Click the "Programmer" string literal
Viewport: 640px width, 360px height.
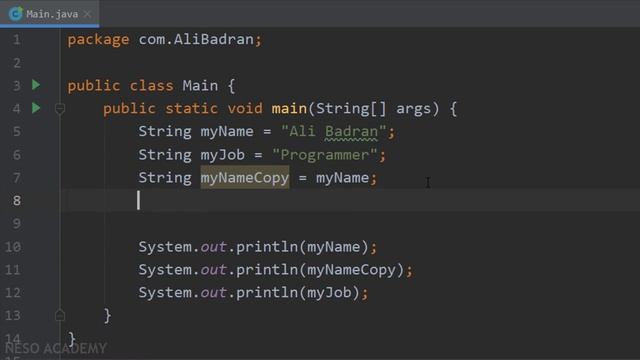[x=324, y=155]
